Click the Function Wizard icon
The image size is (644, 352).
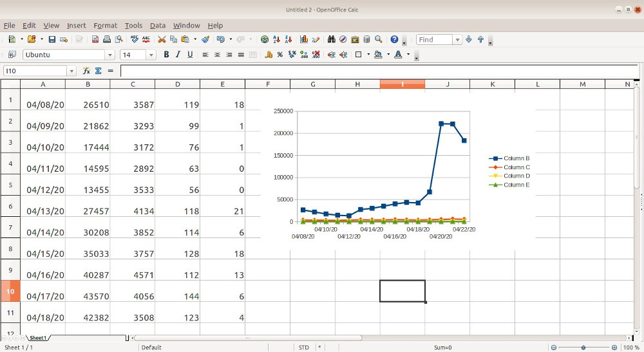[86, 71]
